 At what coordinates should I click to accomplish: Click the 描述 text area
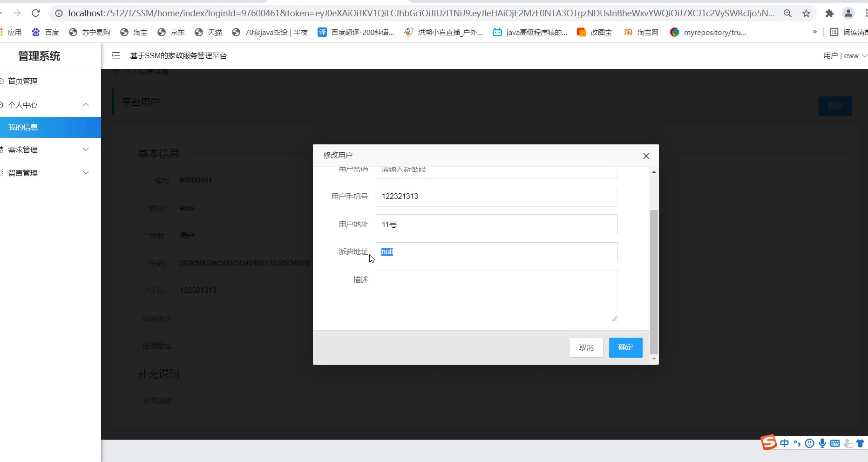(496, 296)
